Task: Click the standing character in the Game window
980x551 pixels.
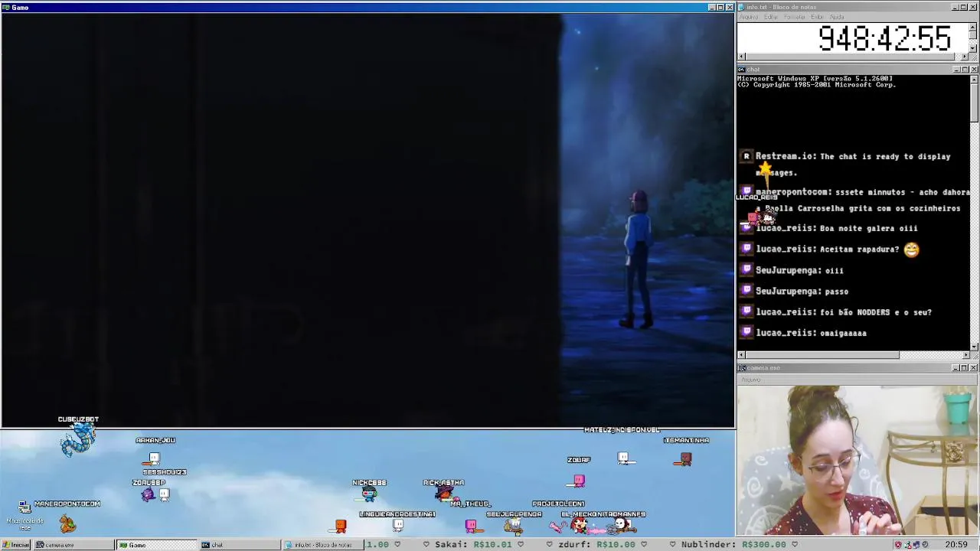Action: tap(638, 260)
